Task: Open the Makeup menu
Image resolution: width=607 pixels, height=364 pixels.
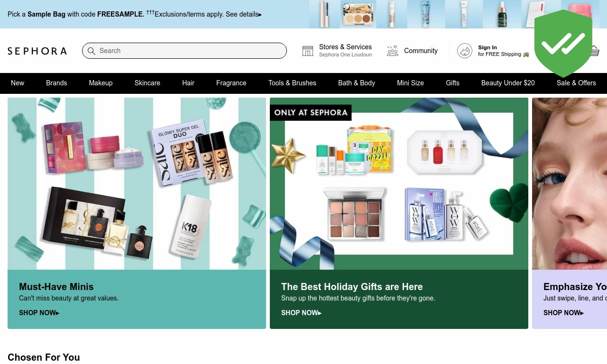Action: coord(101,83)
